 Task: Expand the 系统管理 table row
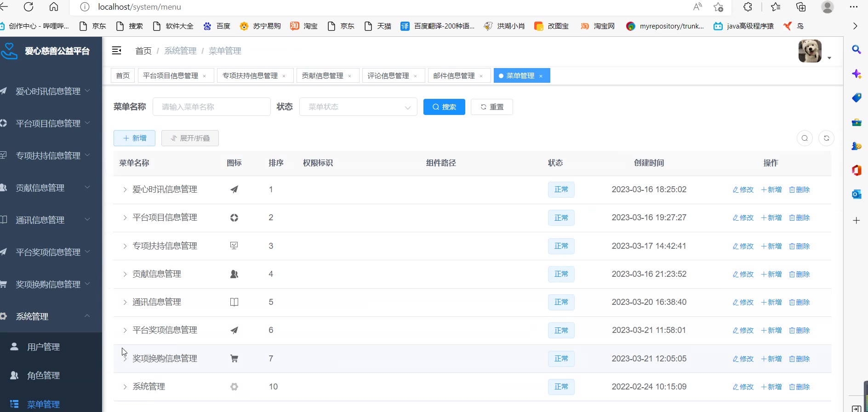(125, 387)
